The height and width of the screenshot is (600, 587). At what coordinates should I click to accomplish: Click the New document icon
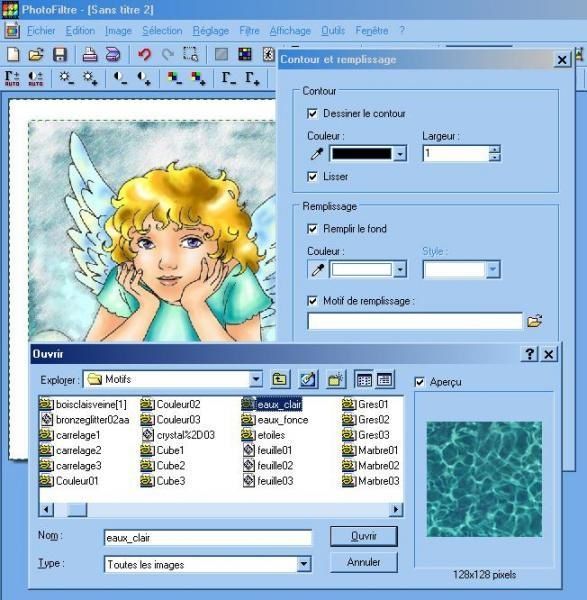point(13,54)
